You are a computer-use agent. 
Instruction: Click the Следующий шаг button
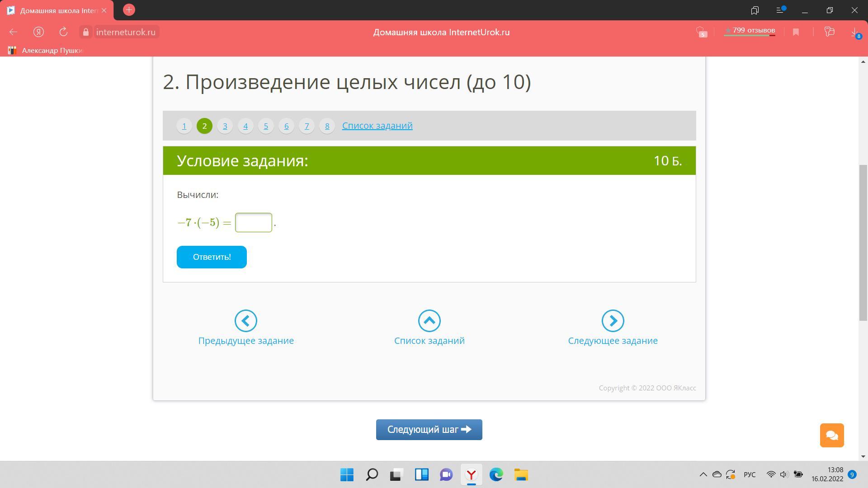429,430
